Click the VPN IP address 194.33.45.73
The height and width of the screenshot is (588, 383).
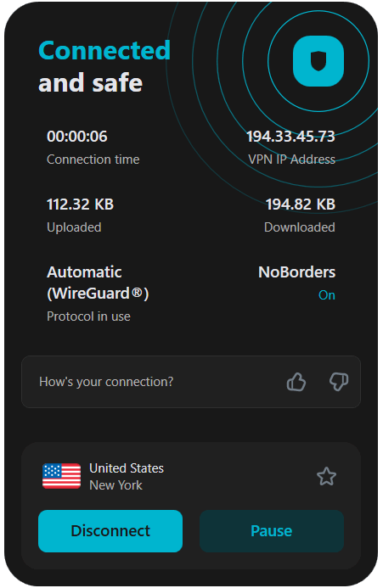[x=290, y=137]
